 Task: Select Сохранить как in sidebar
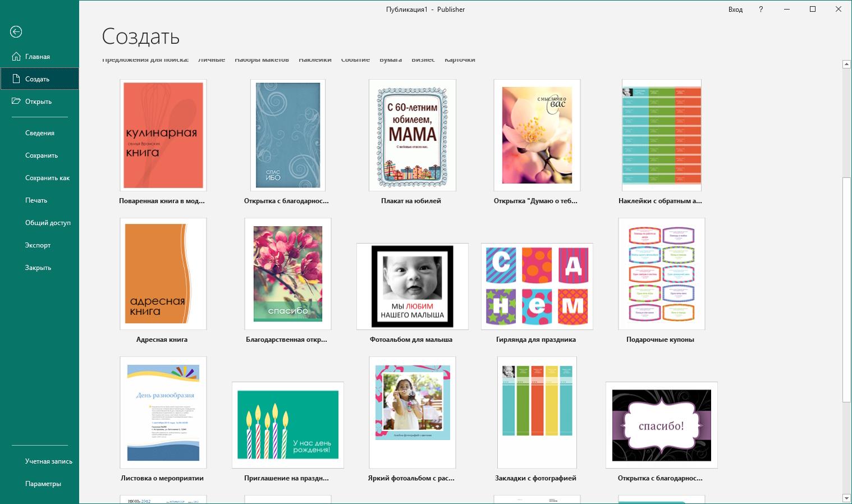coord(47,178)
